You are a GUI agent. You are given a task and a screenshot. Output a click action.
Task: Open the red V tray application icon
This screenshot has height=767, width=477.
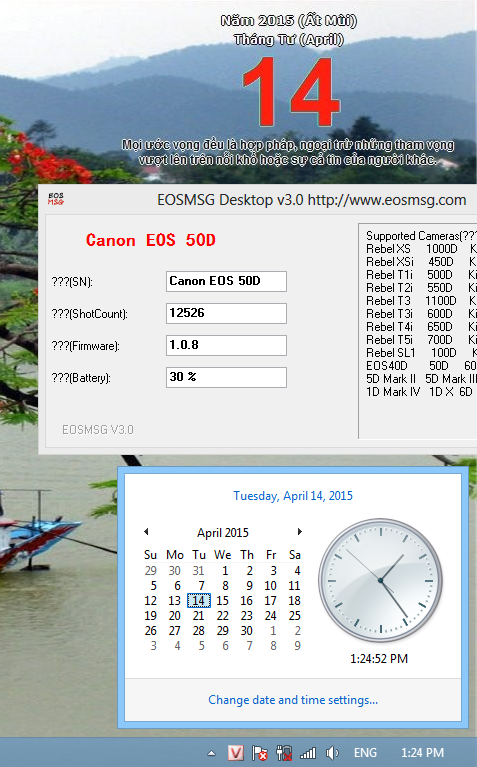click(236, 753)
